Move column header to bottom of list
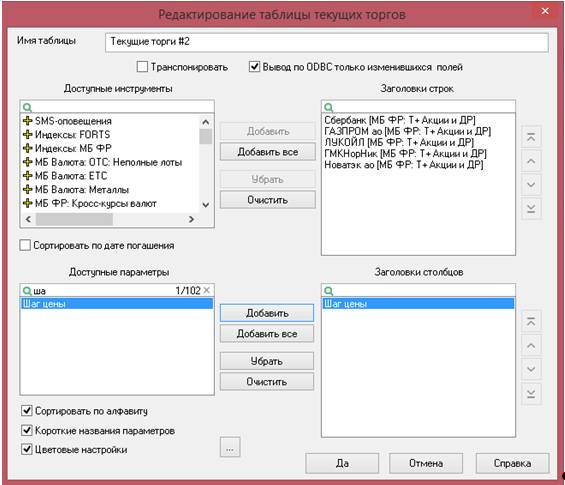Image resolution: width=565 pixels, height=485 pixels. pos(531,393)
